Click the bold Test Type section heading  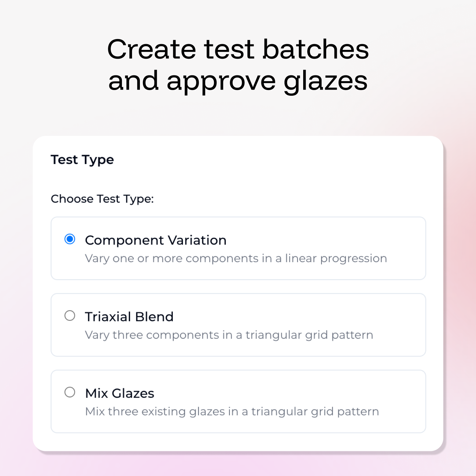[x=82, y=160]
